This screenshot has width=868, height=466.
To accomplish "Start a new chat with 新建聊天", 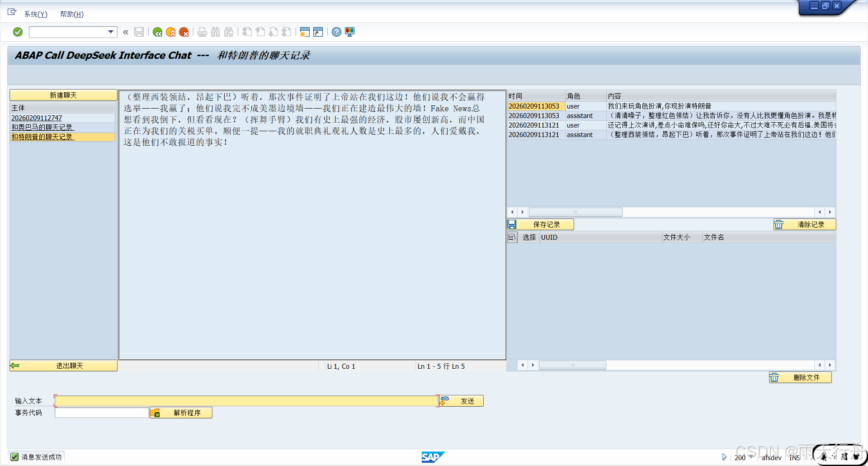I will tap(63, 95).
